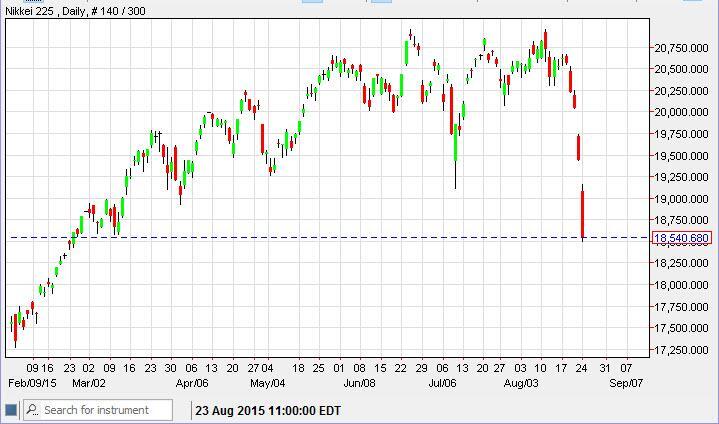Click the day 18 tick label
Image resolution: width=719 pixels, height=424 pixels.
pyautogui.click(x=298, y=368)
